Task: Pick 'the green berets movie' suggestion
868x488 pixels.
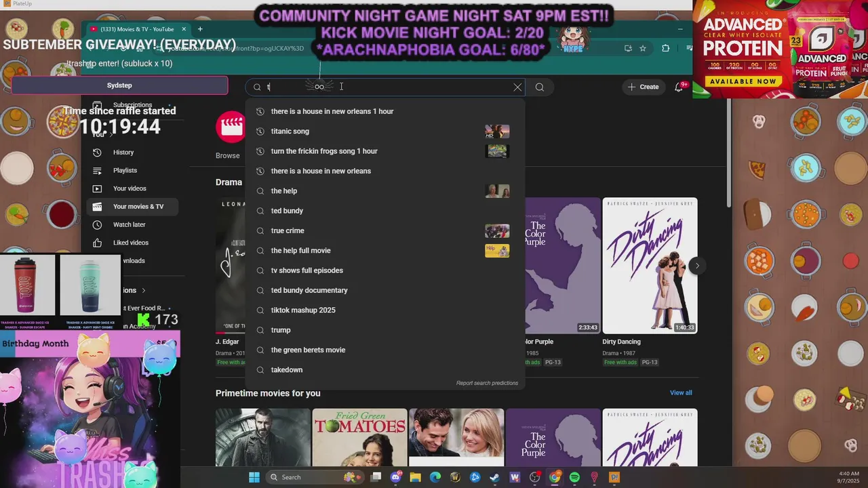Action: click(385, 350)
